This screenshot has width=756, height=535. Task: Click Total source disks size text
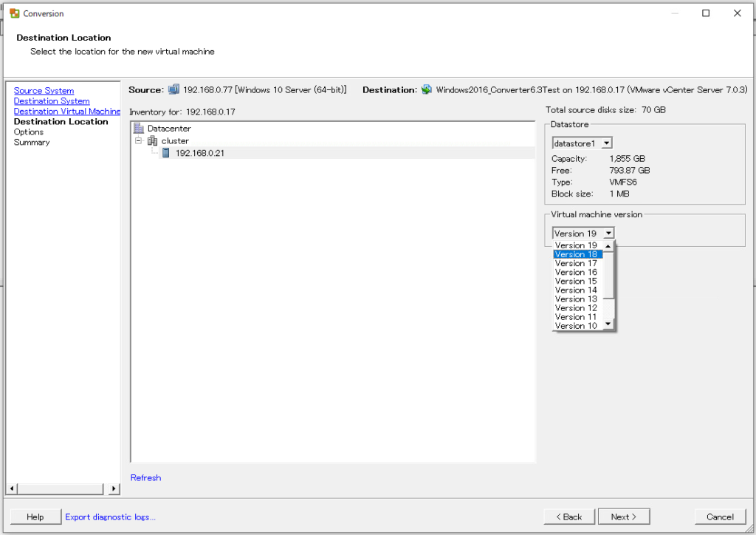(605, 110)
